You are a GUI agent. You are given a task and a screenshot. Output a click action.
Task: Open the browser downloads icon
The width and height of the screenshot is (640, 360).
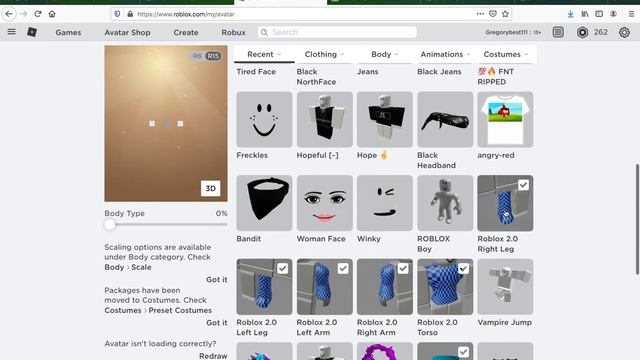pos(570,14)
